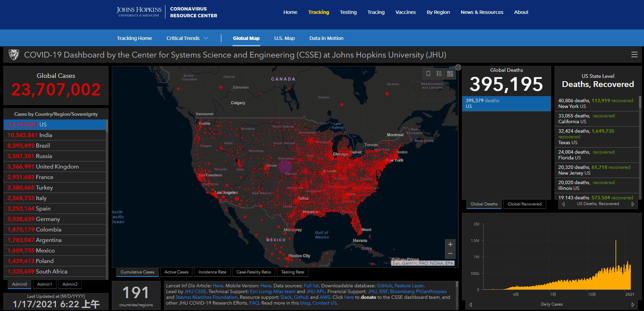Select India in the country list
This screenshot has height=311, width=644.
click(55, 135)
